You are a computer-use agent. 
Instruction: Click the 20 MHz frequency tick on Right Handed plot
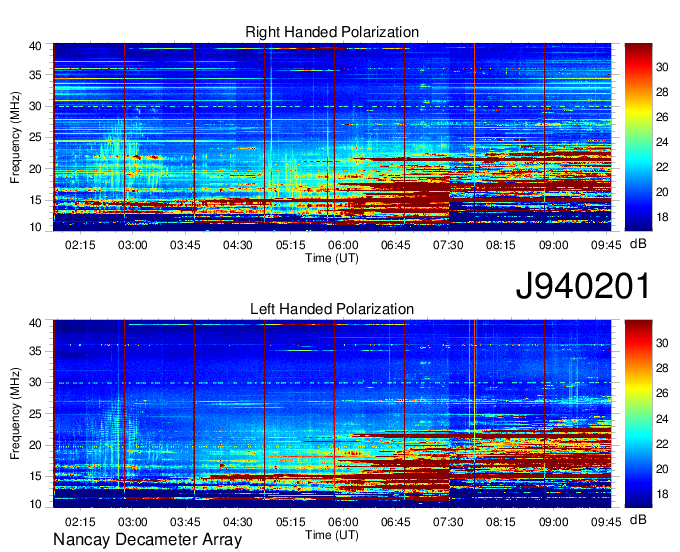click(35, 169)
